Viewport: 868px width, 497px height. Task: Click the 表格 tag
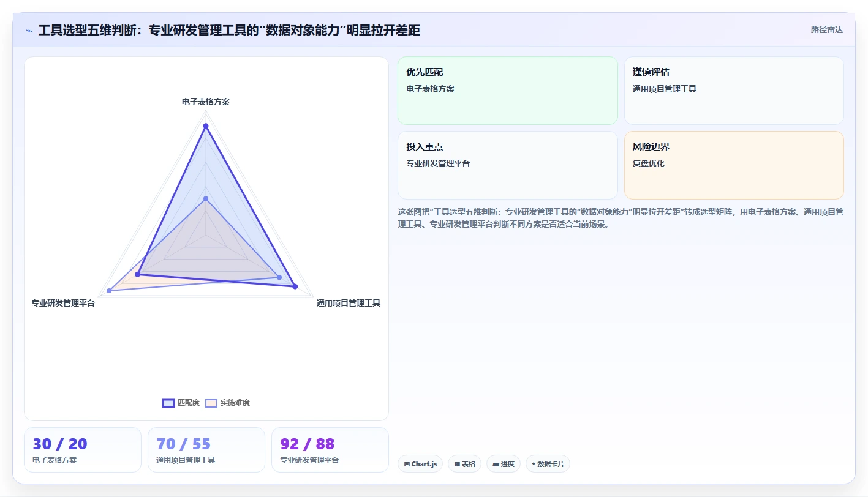(465, 464)
